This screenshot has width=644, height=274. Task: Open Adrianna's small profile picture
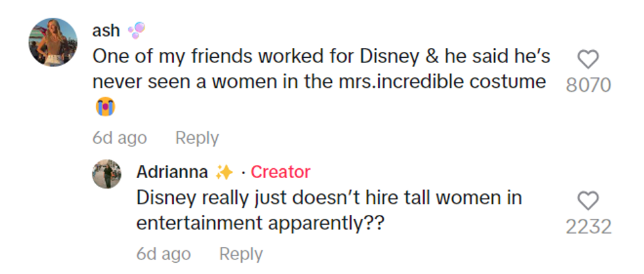coord(106,174)
